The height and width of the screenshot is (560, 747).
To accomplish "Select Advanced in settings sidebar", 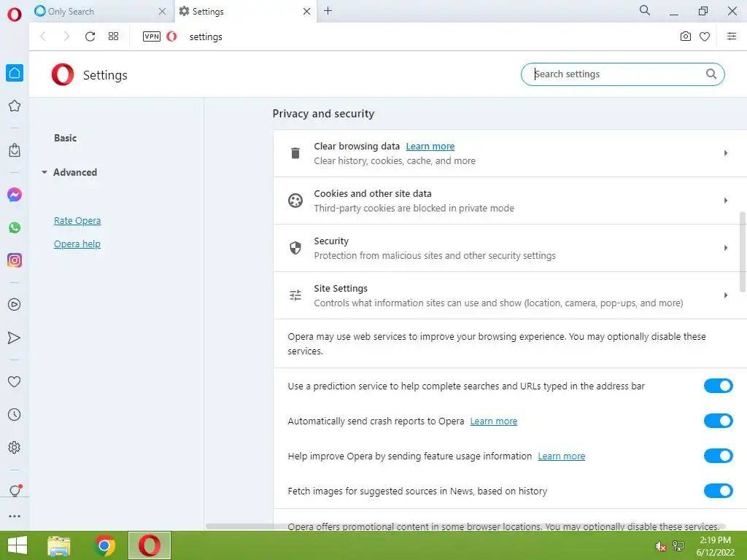I will coord(75,172).
